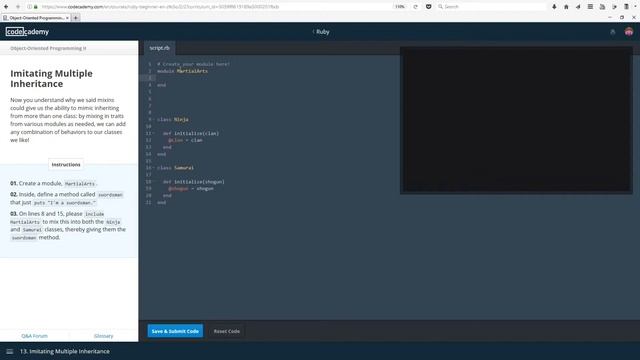Click 'Imitating Multiple Inheritance' heading
This screenshot has height=360, width=640.
(x=51, y=78)
